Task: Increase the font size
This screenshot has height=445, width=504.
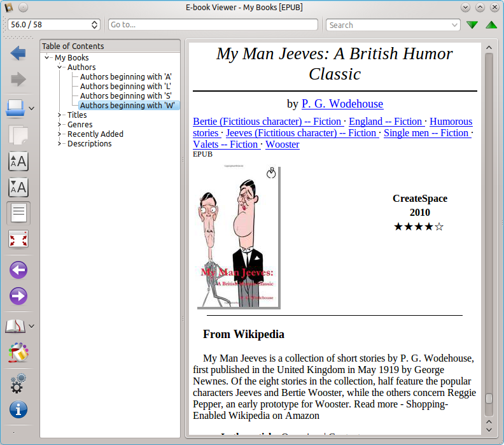Action: [x=18, y=161]
